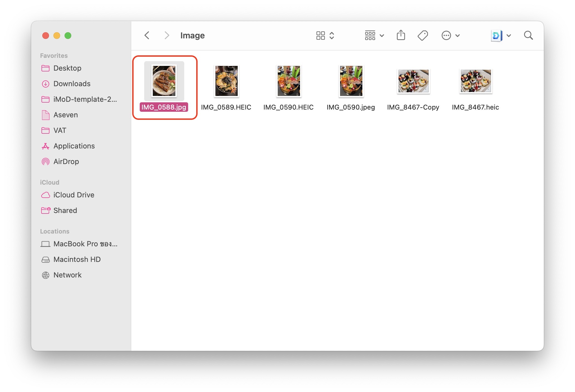Click the IMG_0588.jpg filename label
Viewport: 575px width, 392px height.
coord(164,107)
